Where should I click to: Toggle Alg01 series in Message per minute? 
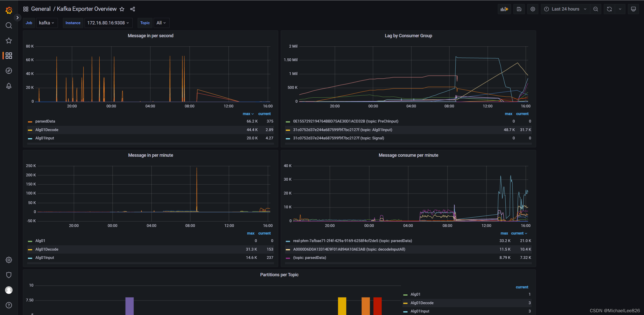click(40, 241)
